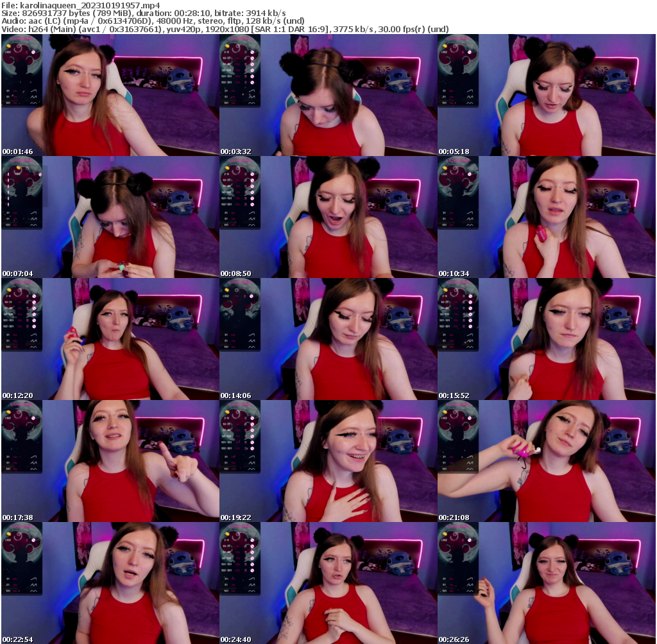
Task: Toggle the 102-301 tip level entry
Action: (x=228, y=204)
